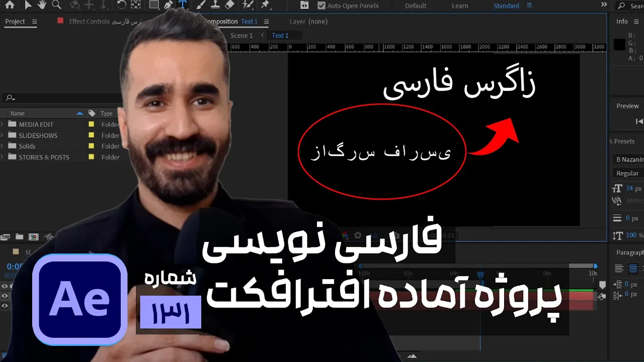
Task: Switch to the Learn workspace
Action: tap(460, 6)
